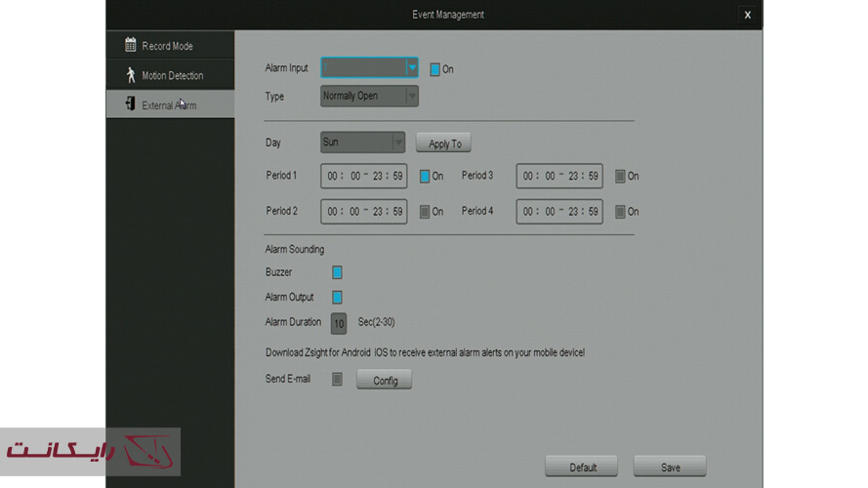Click the Save button

tap(670, 468)
